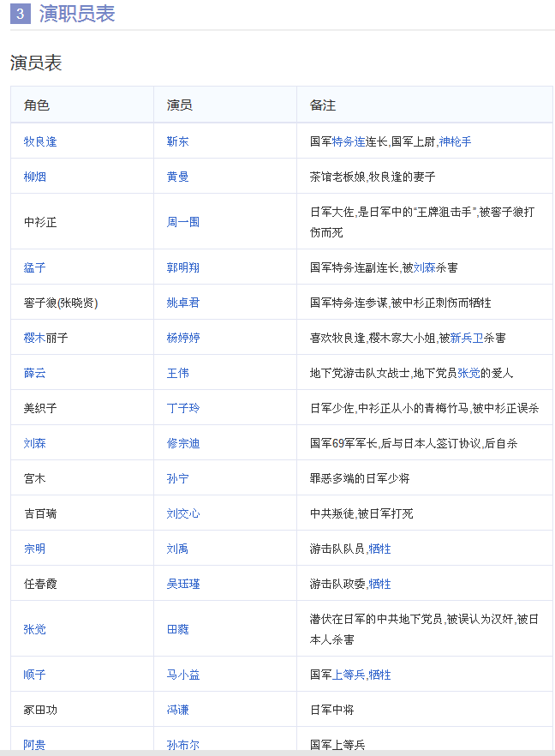Click actor 姚卓君's name
Image resolution: width=555 pixels, height=756 pixels.
tap(183, 303)
